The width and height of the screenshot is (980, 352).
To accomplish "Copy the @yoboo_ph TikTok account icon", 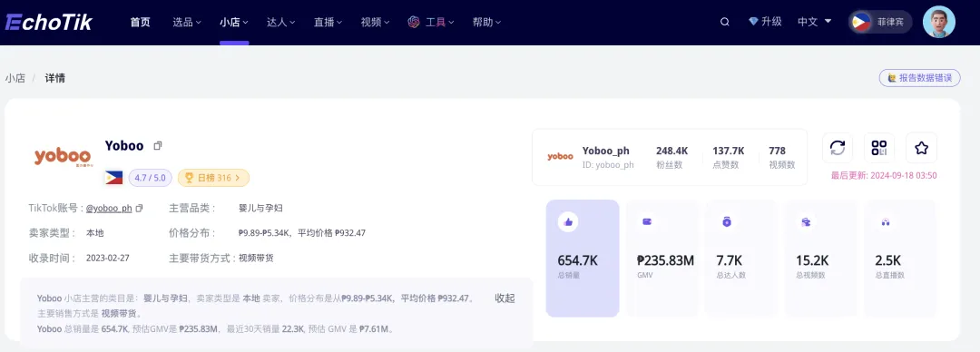I will (x=140, y=208).
